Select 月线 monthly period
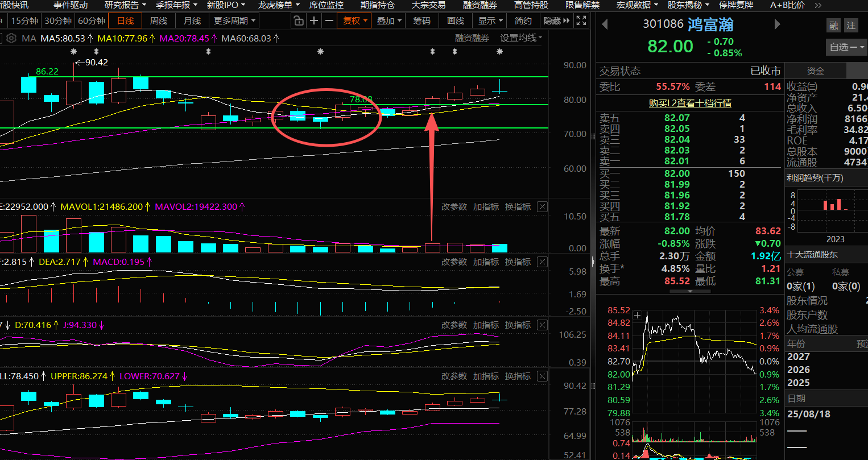868x460 pixels. (x=192, y=21)
